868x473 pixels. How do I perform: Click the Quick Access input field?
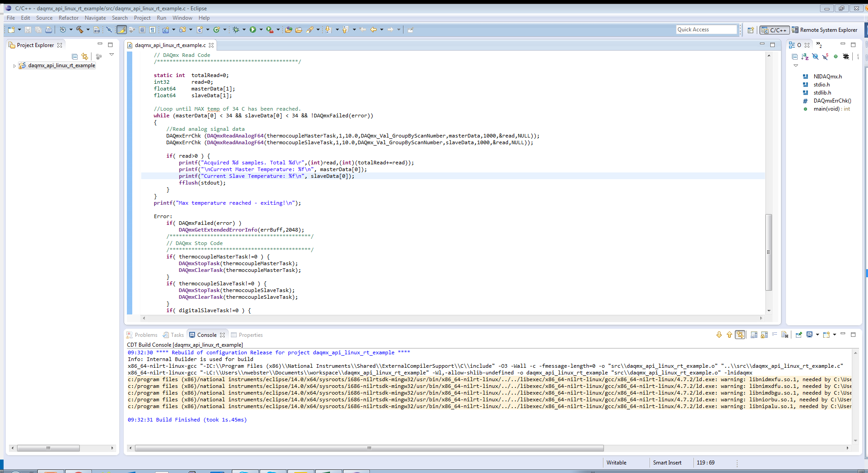click(x=707, y=30)
